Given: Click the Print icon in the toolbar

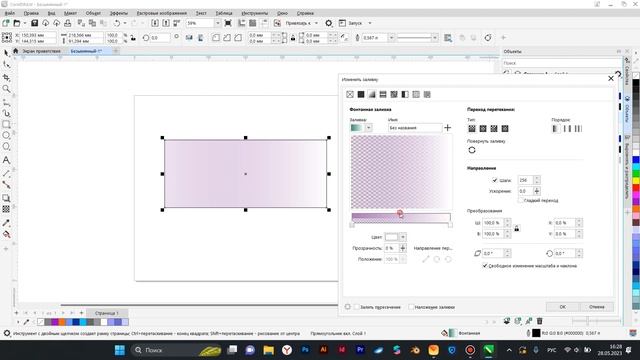Looking at the screenshot, I should pyautogui.click(x=67, y=23).
